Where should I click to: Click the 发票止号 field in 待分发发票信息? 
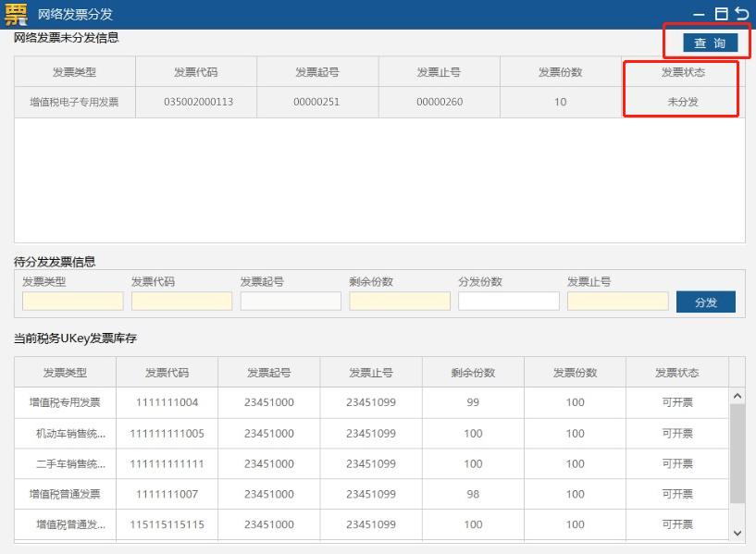click(617, 302)
